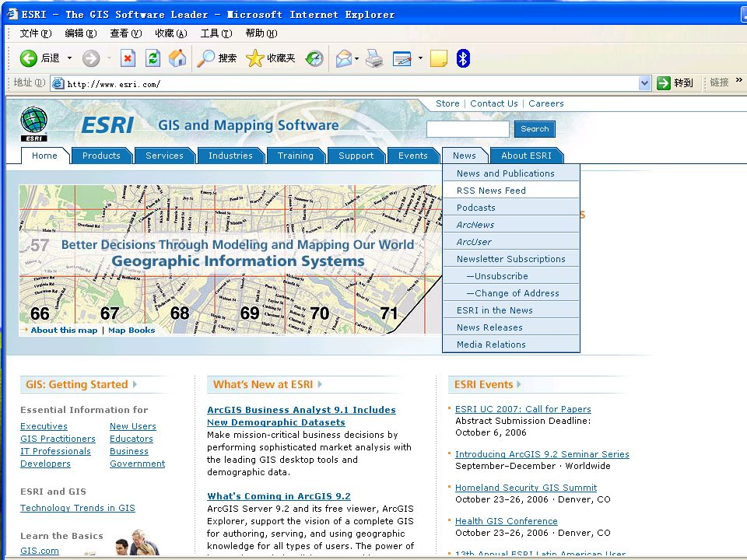Expand the Mail icon dropdown arrow
The width and height of the screenshot is (747, 560).
pos(357,58)
